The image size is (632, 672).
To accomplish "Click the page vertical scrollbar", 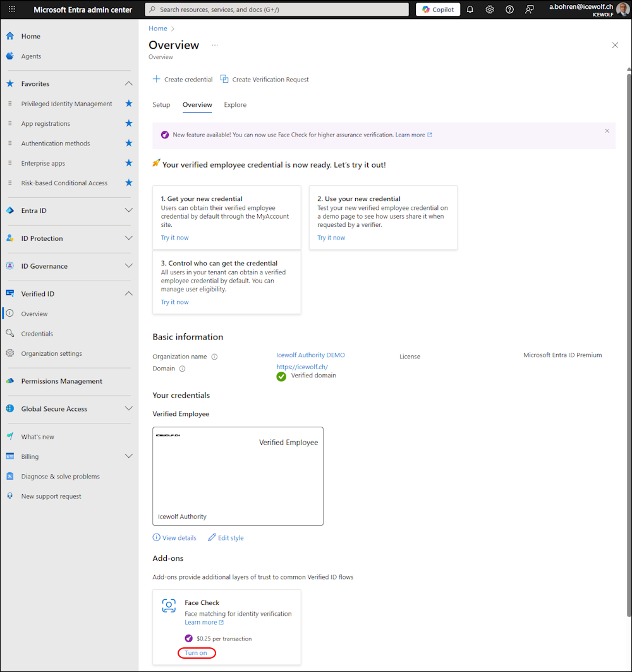I will coord(629,345).
